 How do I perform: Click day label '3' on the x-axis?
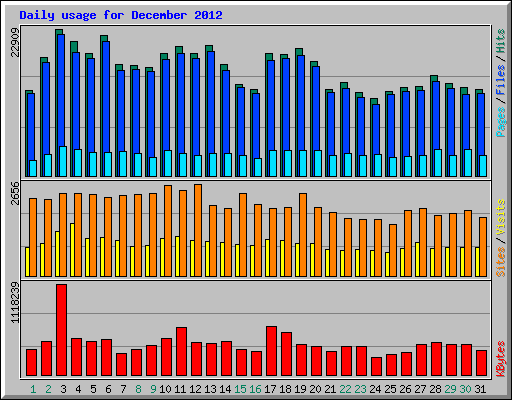click(x=63, y=389)
